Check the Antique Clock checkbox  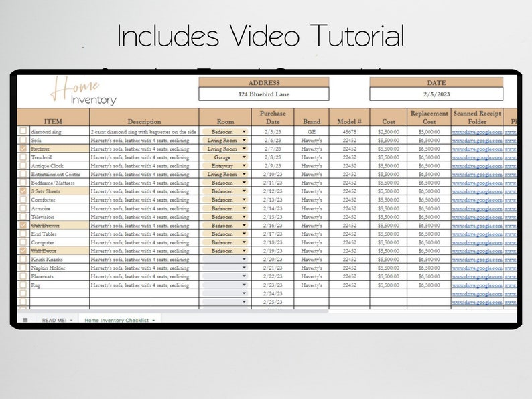23,165
